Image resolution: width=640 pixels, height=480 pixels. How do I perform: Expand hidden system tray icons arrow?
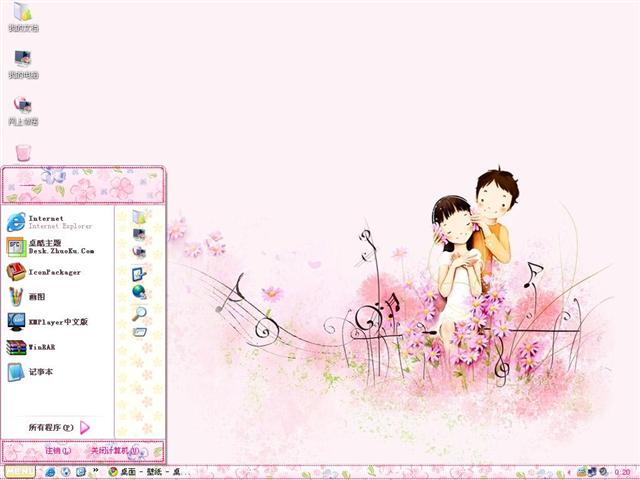click(x=570, y=473)
